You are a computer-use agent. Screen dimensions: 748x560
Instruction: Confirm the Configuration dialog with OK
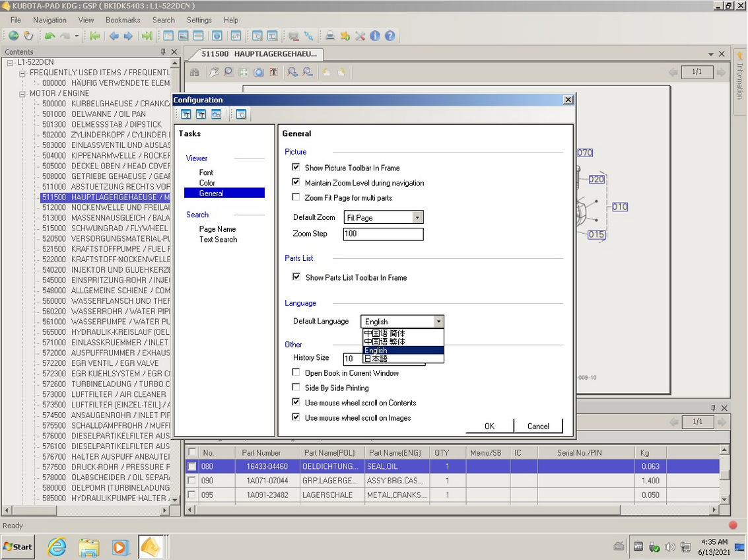click(489, 426)
